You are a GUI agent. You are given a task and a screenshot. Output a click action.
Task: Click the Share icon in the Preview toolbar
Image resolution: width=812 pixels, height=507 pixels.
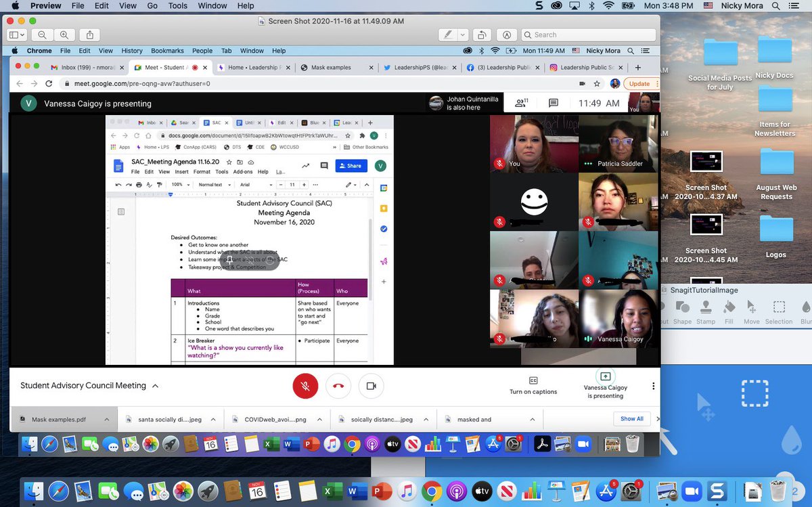90,35
